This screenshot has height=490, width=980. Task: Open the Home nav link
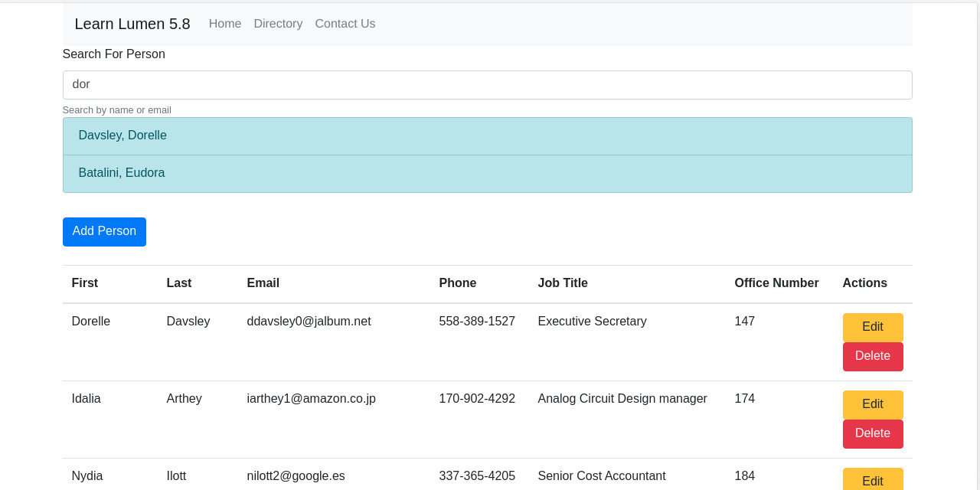coord(224,24)
